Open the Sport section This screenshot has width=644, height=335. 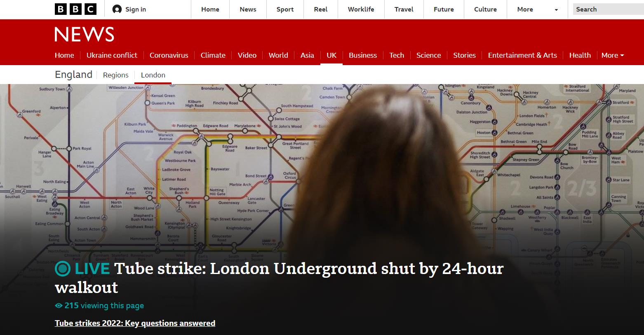pyautogui.click(x=285, y=9)
